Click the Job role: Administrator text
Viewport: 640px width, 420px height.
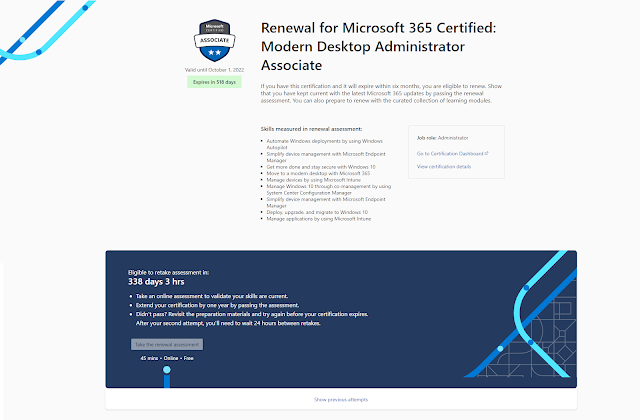point(442,138)
